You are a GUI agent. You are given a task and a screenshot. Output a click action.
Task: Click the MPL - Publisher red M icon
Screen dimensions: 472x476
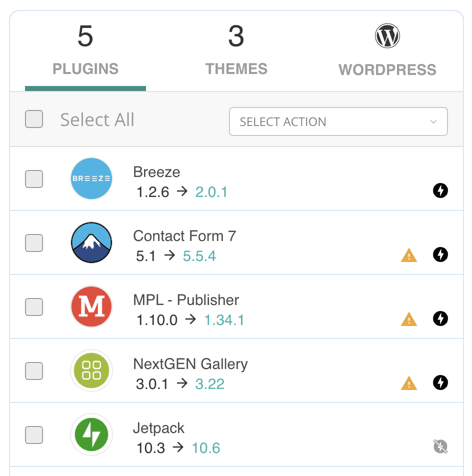point(91,306)
